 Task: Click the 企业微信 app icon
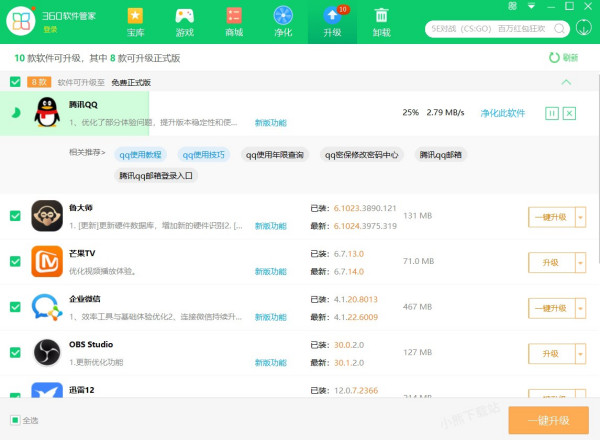tap(47, 307)
